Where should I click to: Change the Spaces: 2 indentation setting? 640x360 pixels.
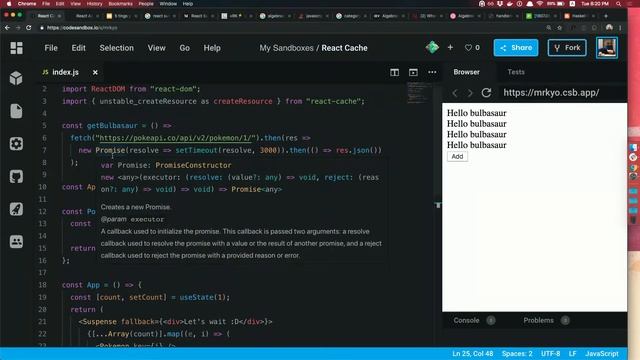(517, 353)
